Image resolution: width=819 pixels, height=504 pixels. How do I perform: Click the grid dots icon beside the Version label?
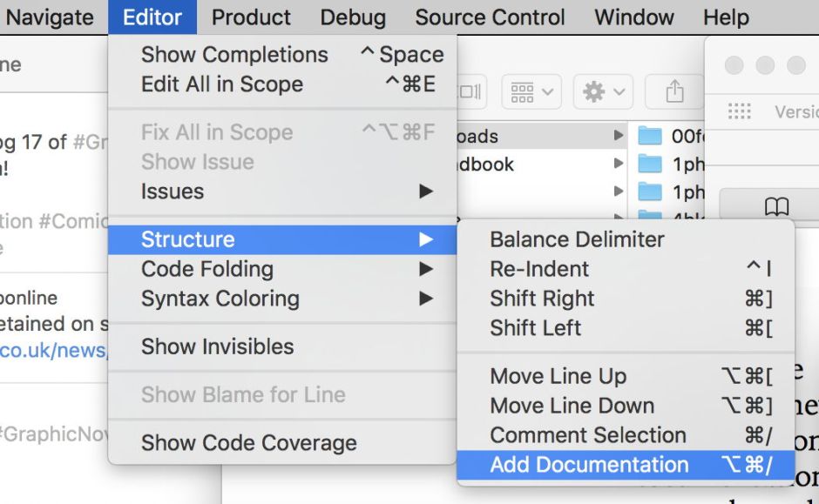coord(739,111)
